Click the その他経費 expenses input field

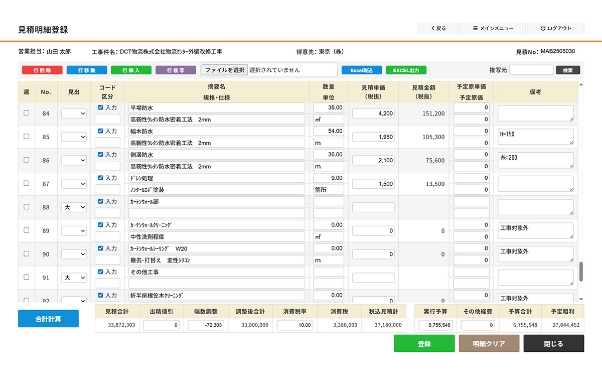[x=478, y=325]
